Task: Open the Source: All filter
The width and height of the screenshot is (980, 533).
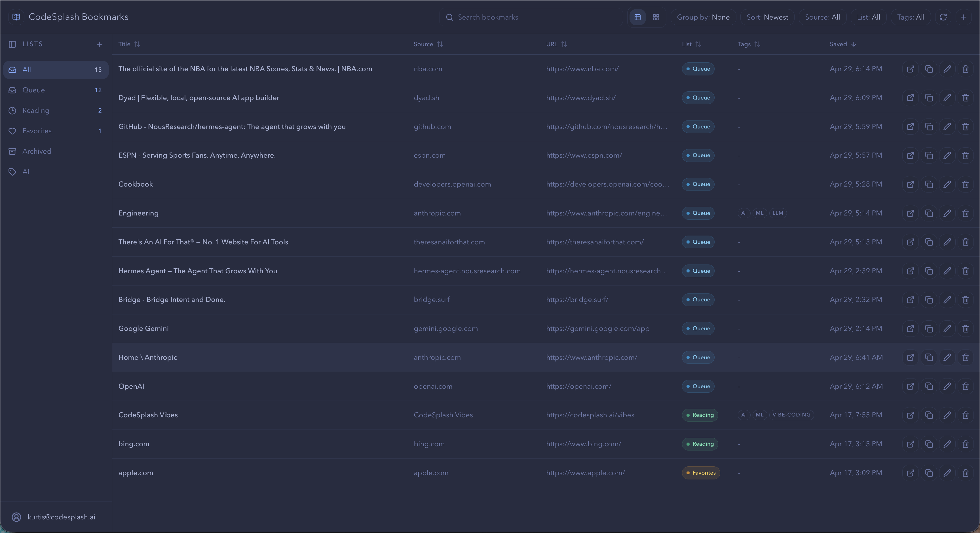Action: pos(823,17)
